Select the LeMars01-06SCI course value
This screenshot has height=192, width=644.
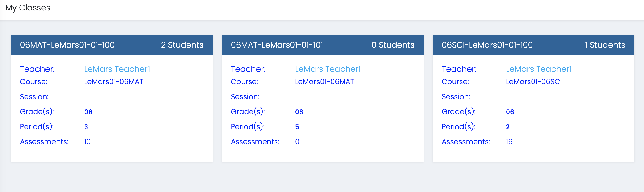[x=534, y=82]
